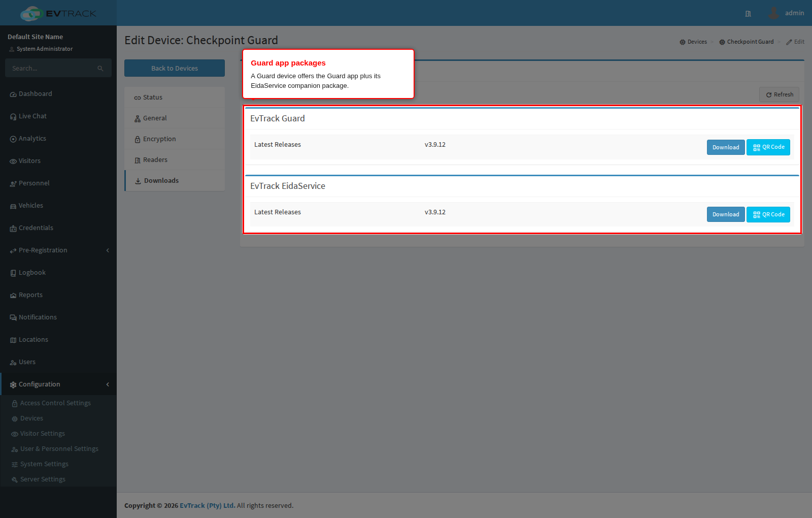Click the Vehicles car icon
812x518 pixels.
13,206
